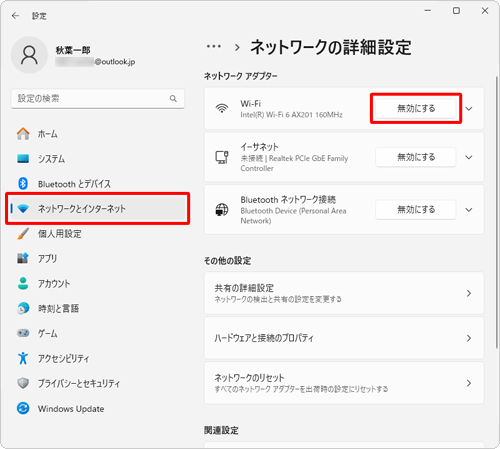The width and height of the screenshot is (500, 449).
Task: Click the Intel(R) Wi-Fi 6 AX201 160MHz text
Action: (x=291, y=115)
